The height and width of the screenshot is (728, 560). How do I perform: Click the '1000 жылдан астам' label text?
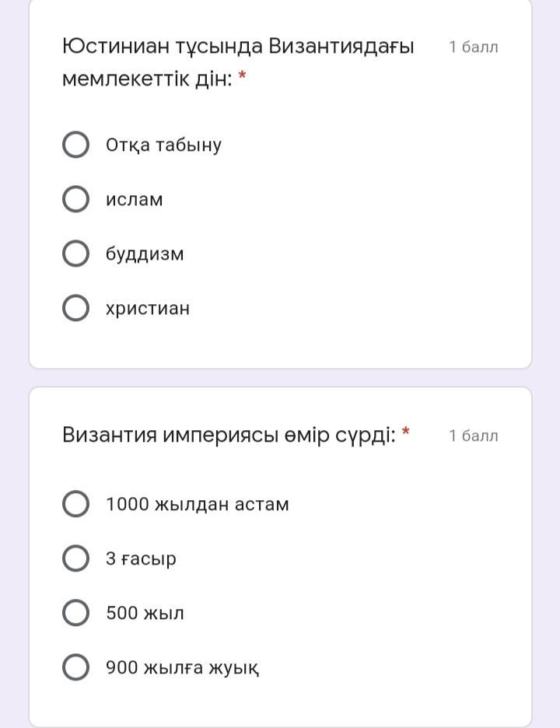pyautogui.click(x=198, y=504)
